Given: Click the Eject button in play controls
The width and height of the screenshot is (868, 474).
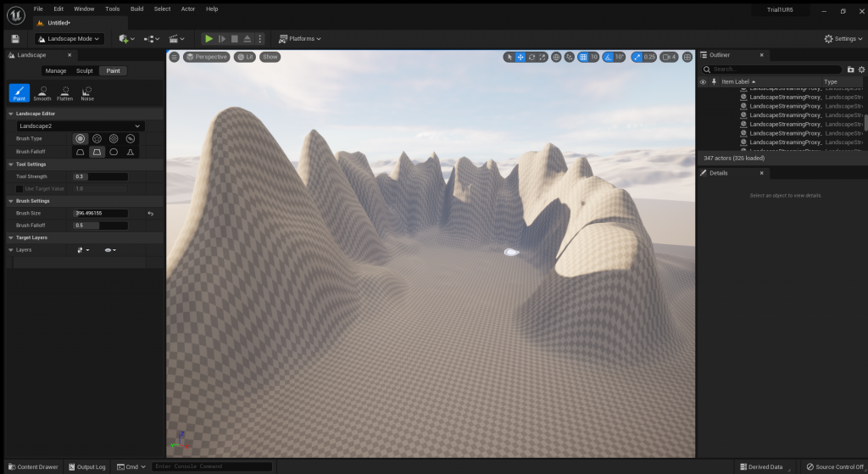Looking at the screenshot, I should 248,39.
